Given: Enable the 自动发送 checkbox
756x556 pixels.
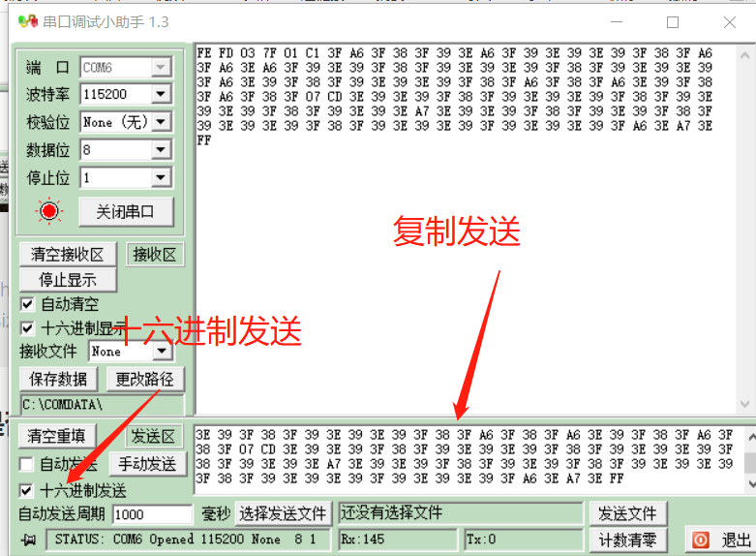Looking at the screenshot, I should click(x=26, y=464).
